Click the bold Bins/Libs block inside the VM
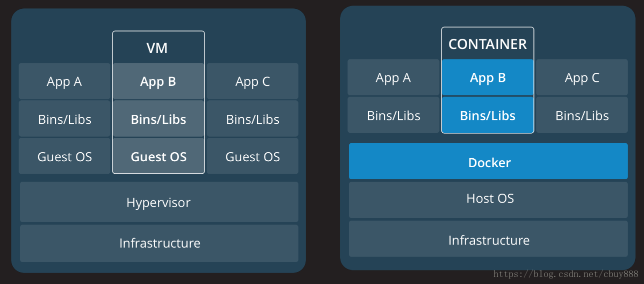Image resolution: width=644 pixels, height=284 pixels. click(x=158, y=119)
